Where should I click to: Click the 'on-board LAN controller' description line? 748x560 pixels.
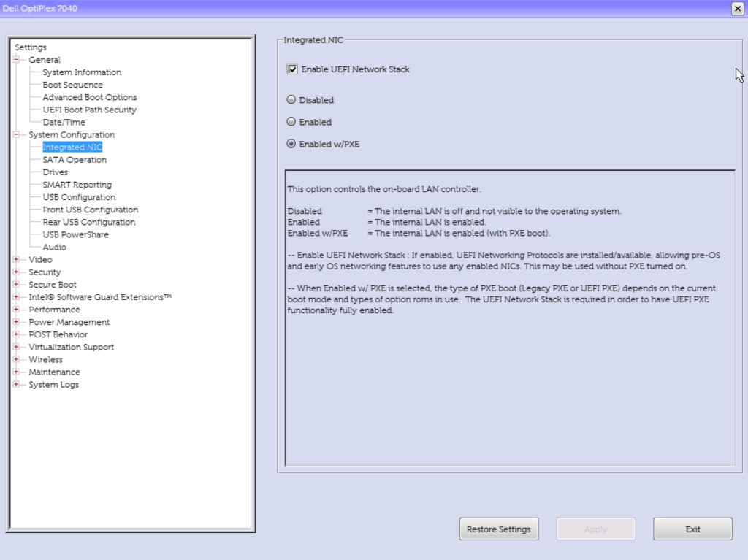384,189
